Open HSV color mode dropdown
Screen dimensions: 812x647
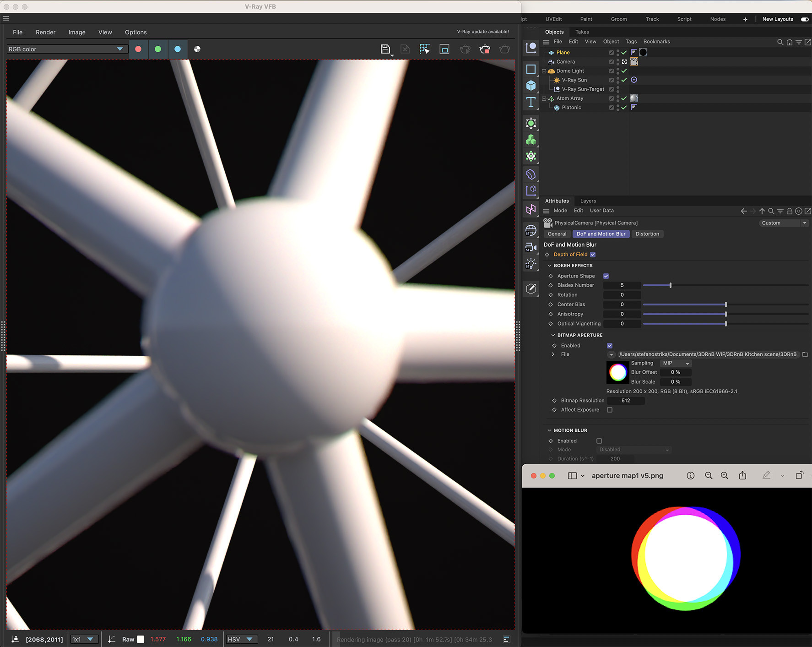click(x=241, y=639)
